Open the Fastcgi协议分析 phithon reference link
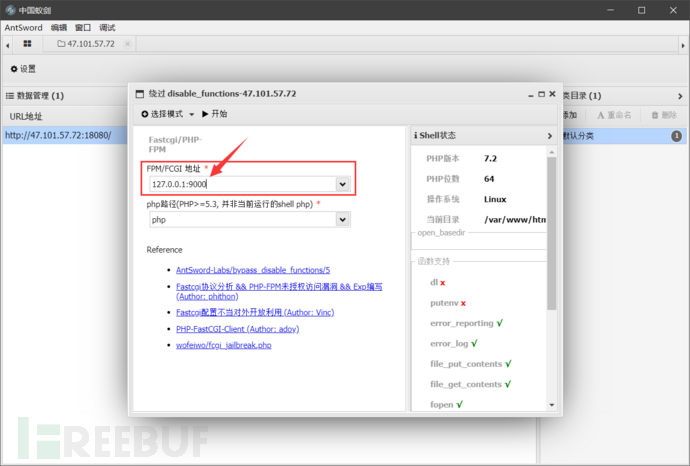This screenshot has width=690, height=466. coord(279,291)
